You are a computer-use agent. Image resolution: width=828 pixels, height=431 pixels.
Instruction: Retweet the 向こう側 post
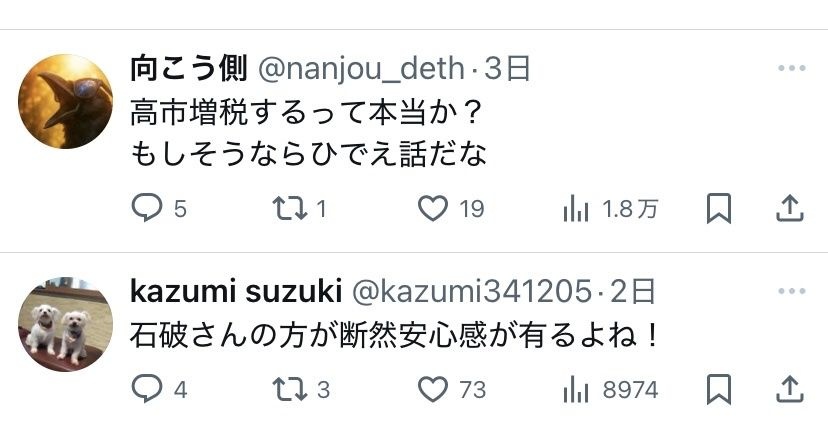pos(289,208)
